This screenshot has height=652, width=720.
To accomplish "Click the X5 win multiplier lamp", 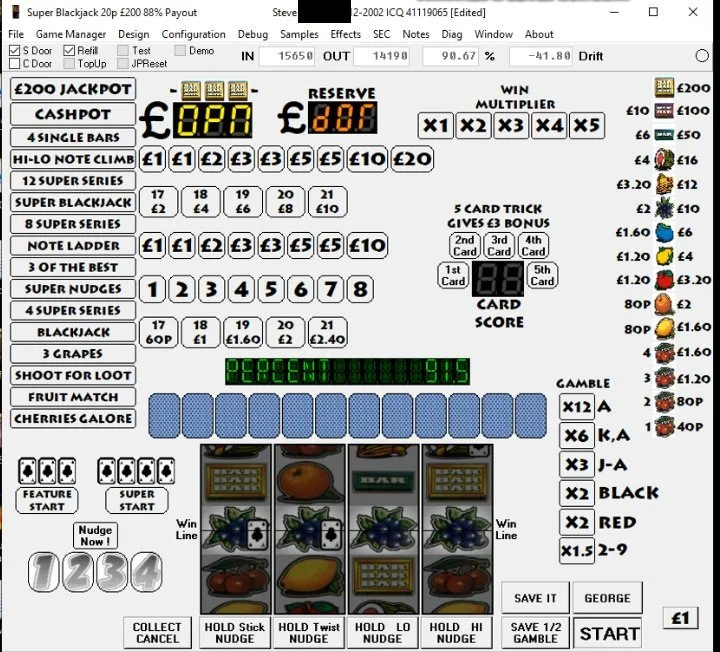I will click(x=587, y=125).
